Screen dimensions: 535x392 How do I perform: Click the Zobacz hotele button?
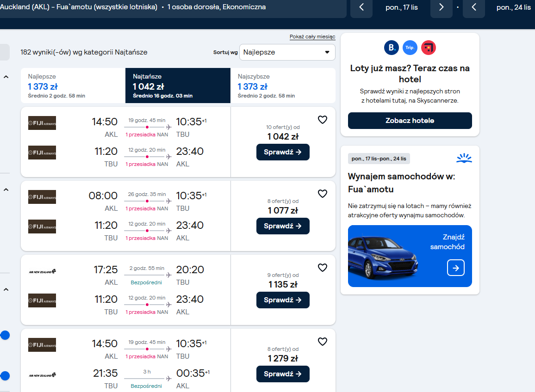[410, 121]
